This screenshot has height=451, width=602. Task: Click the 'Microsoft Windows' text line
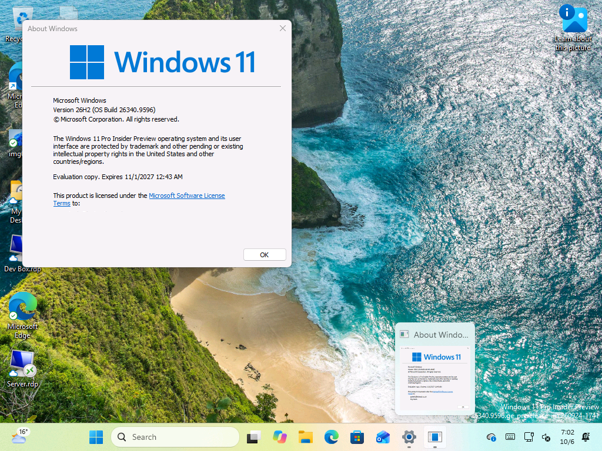79,100
